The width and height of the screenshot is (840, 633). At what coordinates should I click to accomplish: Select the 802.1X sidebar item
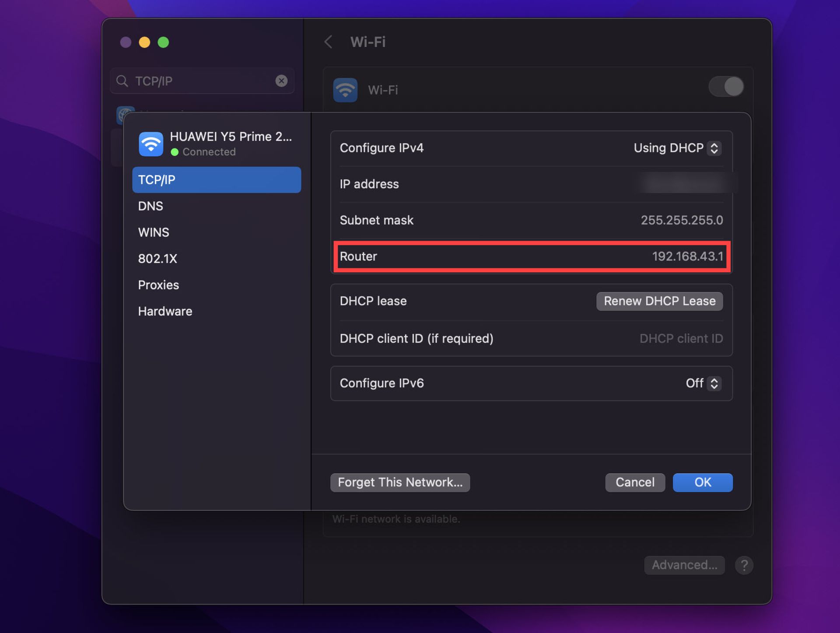pos(157,259)
